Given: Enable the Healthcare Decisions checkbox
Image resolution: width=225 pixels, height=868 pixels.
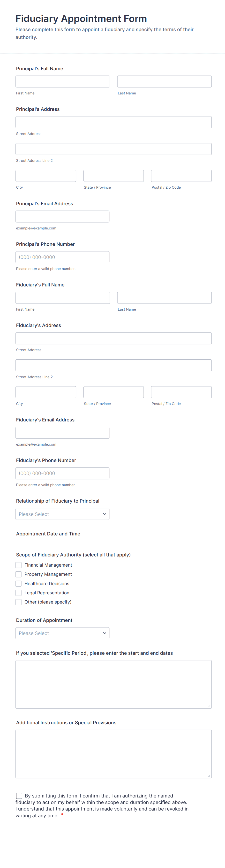Looking at the screenshot, I should [x=19, y=583].
